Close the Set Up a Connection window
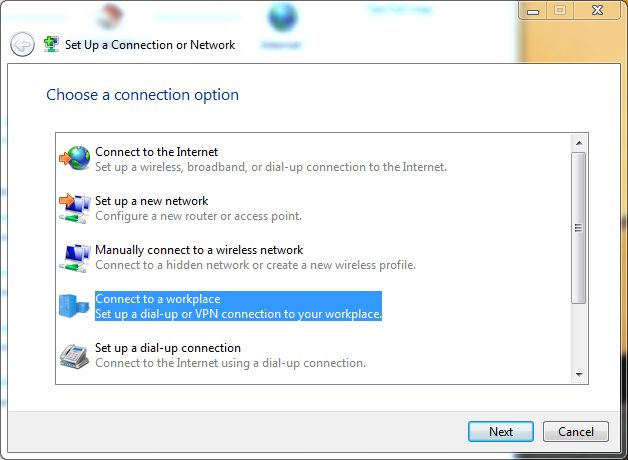The image size is (628, 460). 597,10
